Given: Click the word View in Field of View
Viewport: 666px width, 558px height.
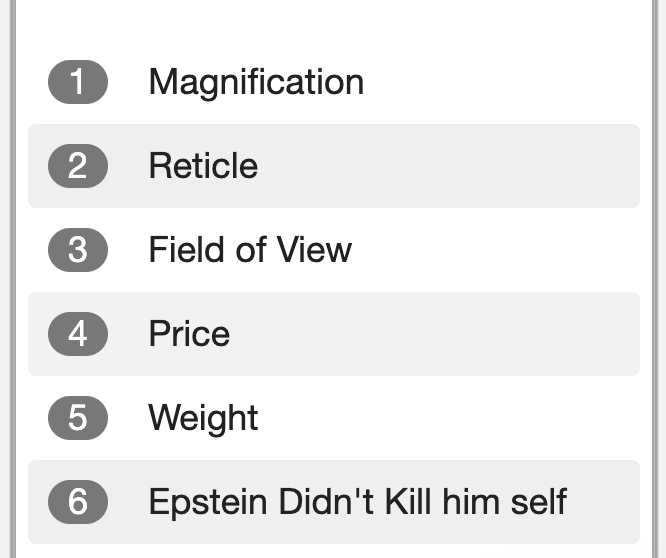Looking at the screenshot, I should click(314, 250).
